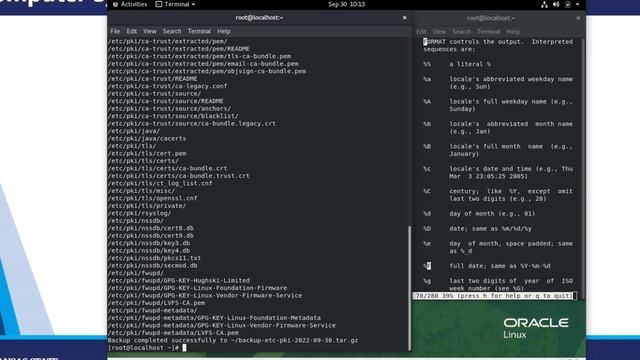Click the right terminal title bar root@localhost:~
The image size is (640, 360).
point(491,18)
